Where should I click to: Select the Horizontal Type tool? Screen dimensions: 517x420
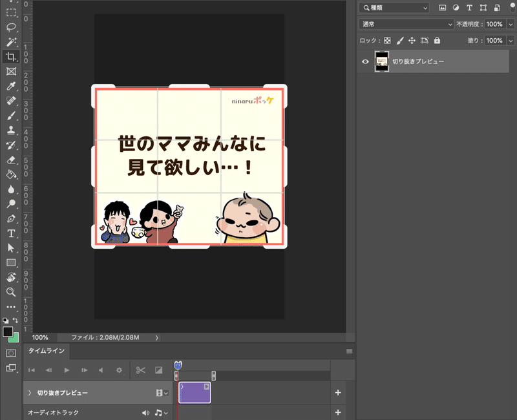pos(11,233)
